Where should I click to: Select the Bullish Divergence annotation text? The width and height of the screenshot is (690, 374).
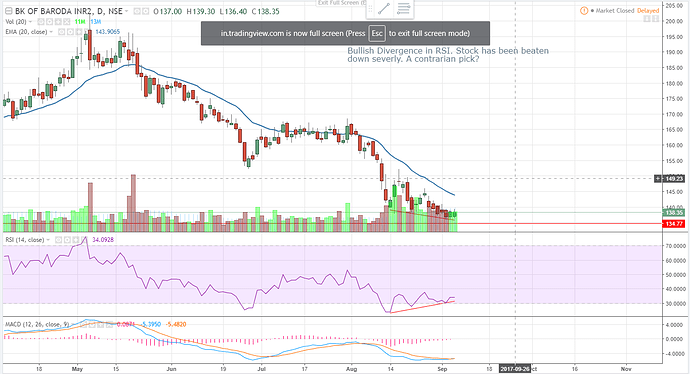pos(448,55)
